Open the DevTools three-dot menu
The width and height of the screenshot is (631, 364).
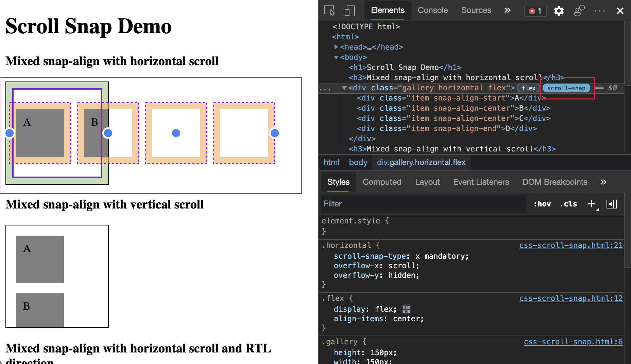pos(599,11)
